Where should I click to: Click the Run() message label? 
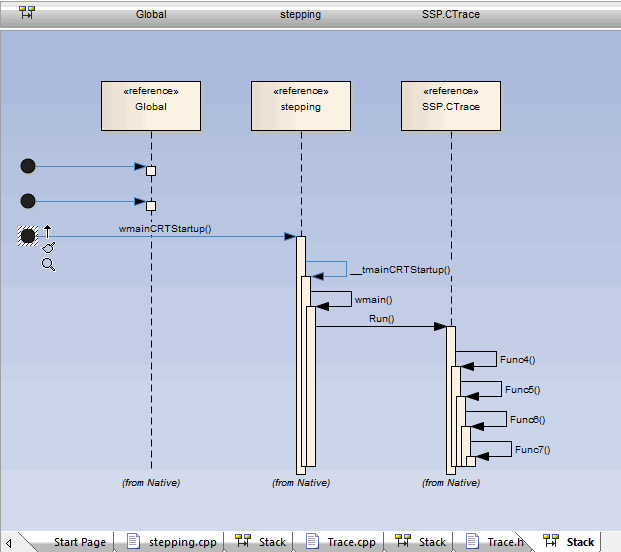381,319
